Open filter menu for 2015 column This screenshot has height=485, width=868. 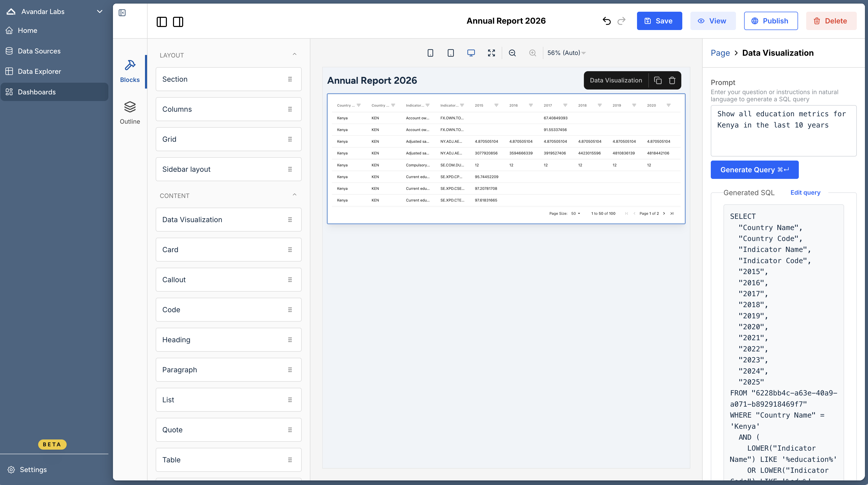(x=496, y=106)
